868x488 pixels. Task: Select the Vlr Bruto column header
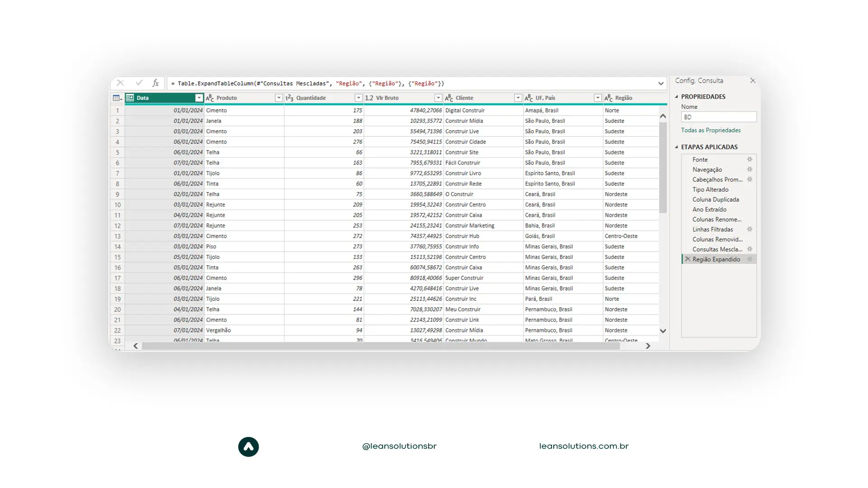point(404,98)
